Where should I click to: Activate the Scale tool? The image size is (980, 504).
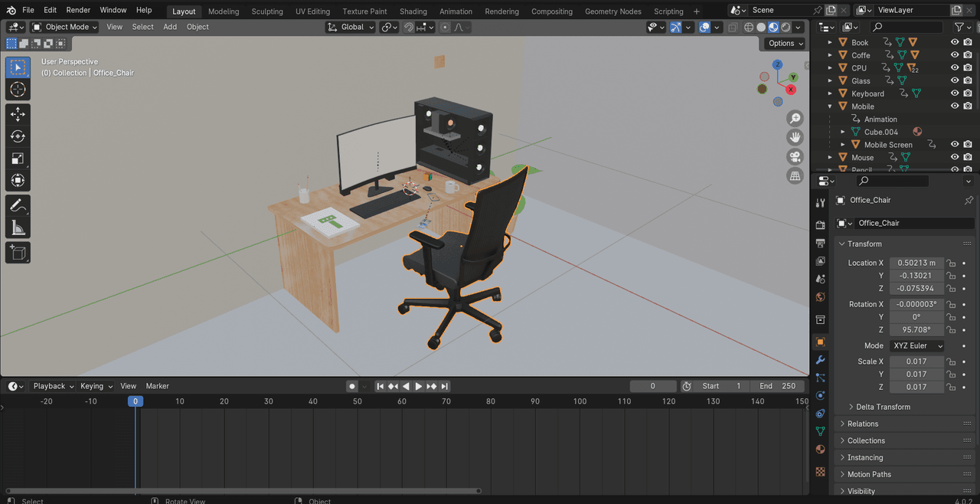(18, 159)
